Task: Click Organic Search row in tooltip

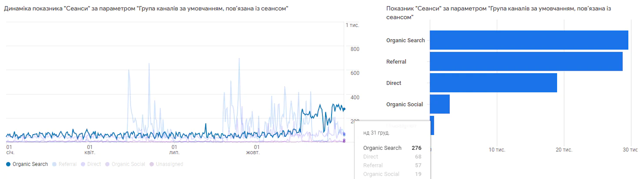Action: 392,148
